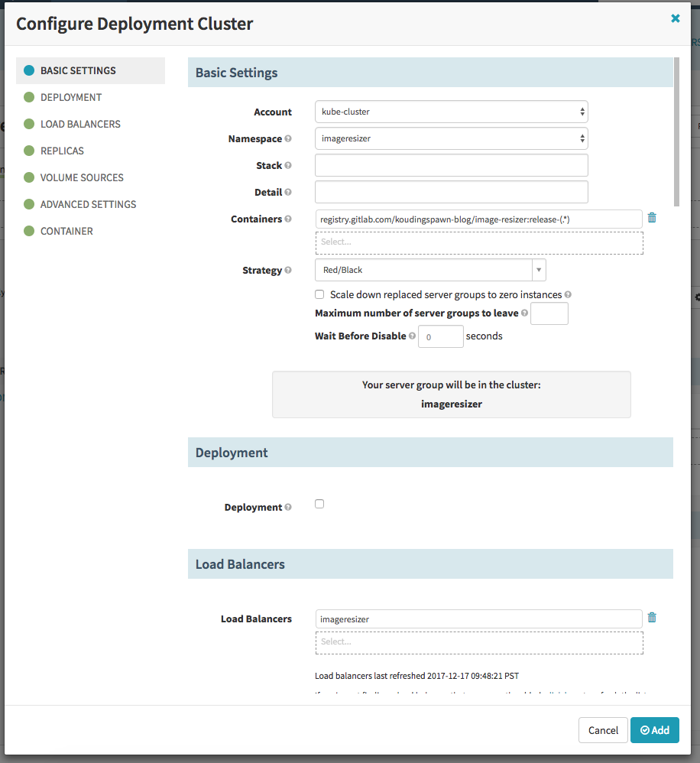Screen dimensions: 700x763
Task: Click the Cancel button
Action: pos(603,730)
